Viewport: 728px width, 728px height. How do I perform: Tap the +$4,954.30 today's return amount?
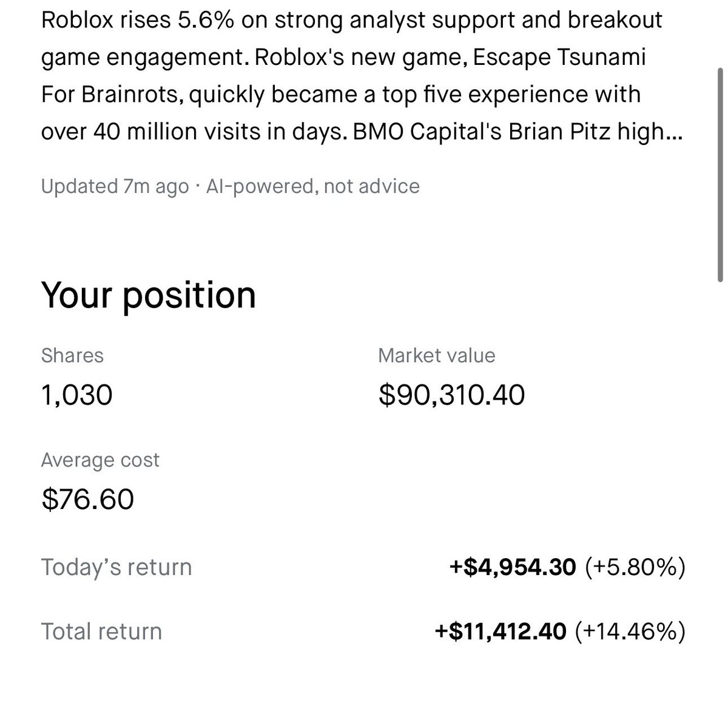point(513,567)
